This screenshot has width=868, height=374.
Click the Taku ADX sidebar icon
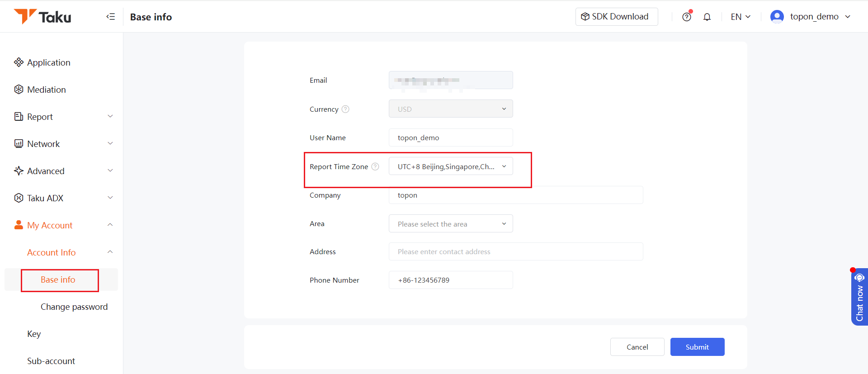[x=19, y=198]
